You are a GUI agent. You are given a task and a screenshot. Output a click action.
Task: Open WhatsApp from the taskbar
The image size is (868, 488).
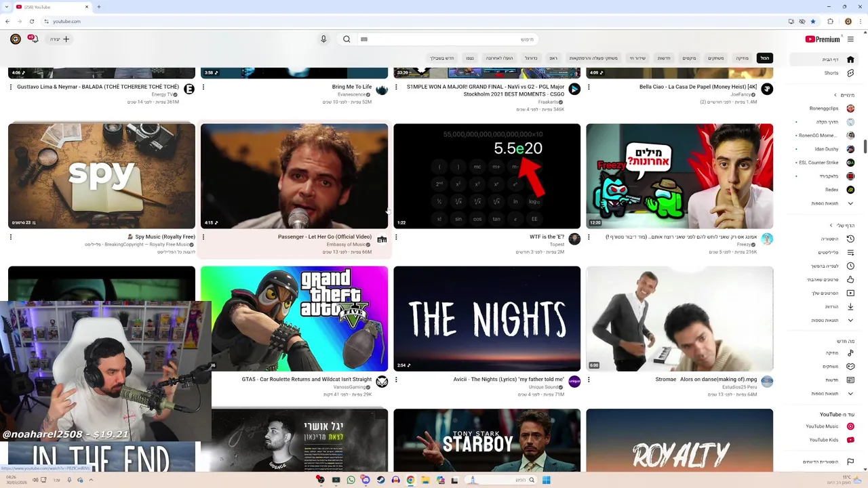[351, 480]
